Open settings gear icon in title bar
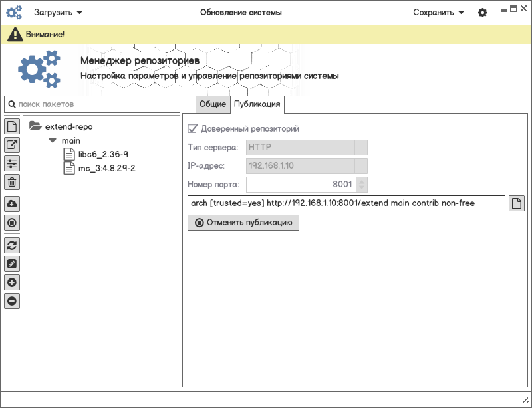This screenshot has height=408, width=532. (x=483, y=13)
